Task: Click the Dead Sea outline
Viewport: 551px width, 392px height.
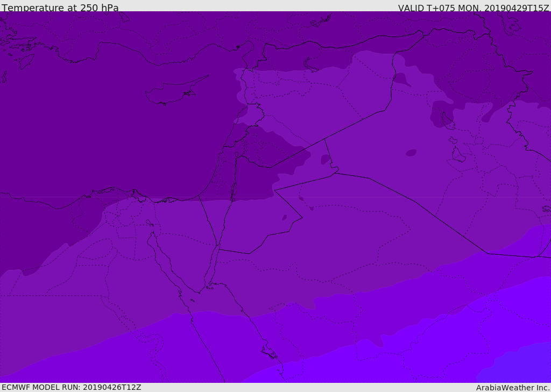Action: pos(234,191)
